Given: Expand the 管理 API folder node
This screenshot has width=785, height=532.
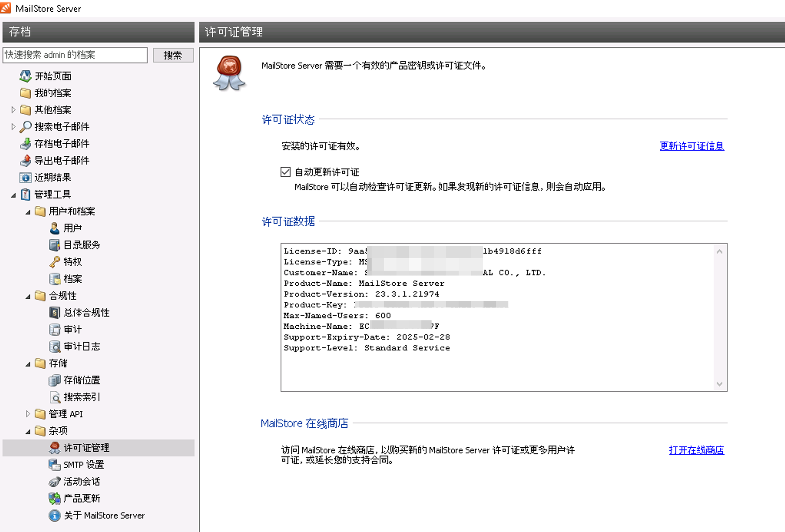Looking at the screenshot, I should pyautogui.click(x=28, y=414).
